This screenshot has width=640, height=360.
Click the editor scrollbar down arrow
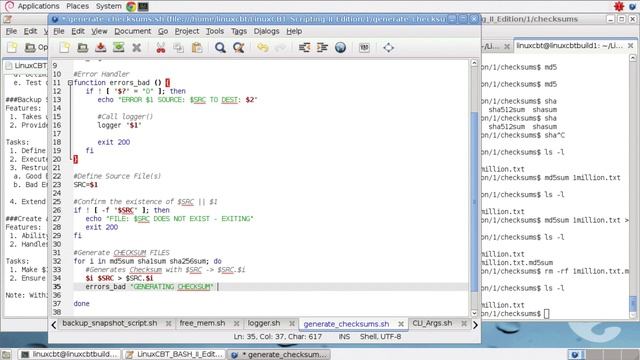pos(474,313)
